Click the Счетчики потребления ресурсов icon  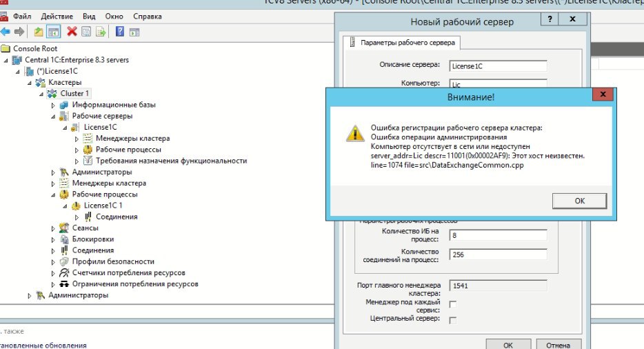64,272
